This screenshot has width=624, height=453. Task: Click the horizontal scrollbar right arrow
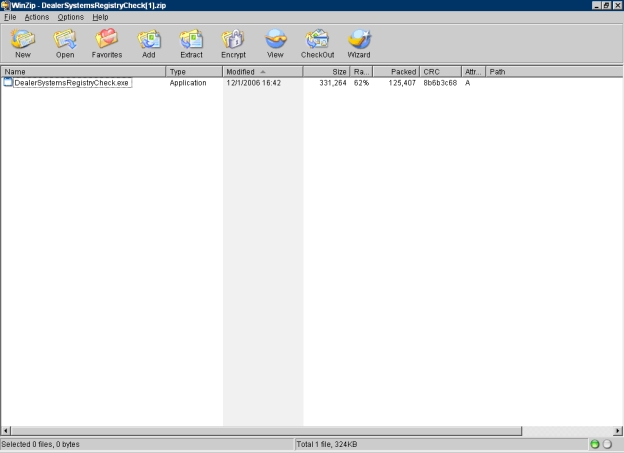coord(618,431)
